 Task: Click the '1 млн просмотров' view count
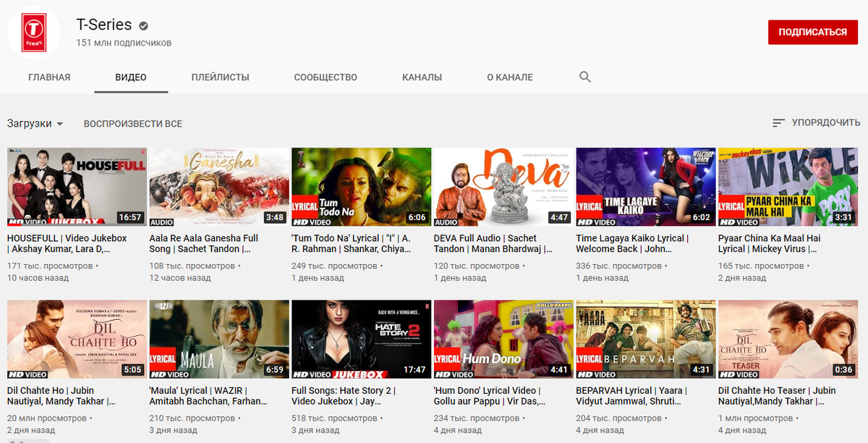click(x=756, y=418)
